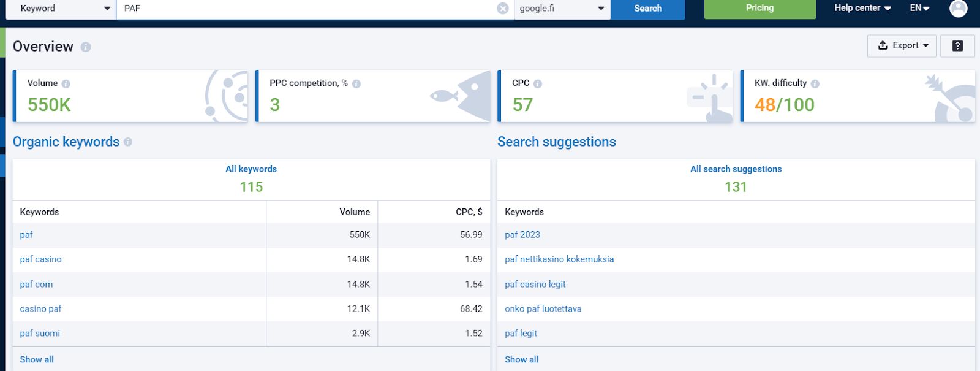Click the info icon next to Overview

(x=86, y=47)
